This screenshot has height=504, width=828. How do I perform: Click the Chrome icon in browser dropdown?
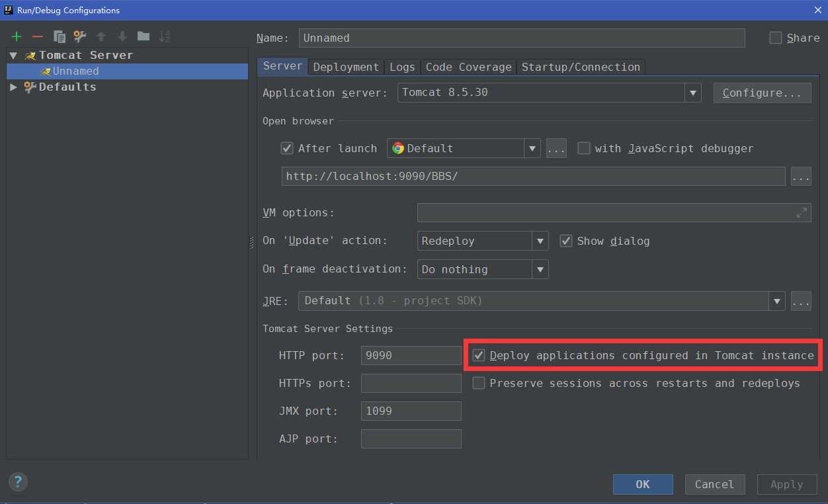[x=398, y=148]
